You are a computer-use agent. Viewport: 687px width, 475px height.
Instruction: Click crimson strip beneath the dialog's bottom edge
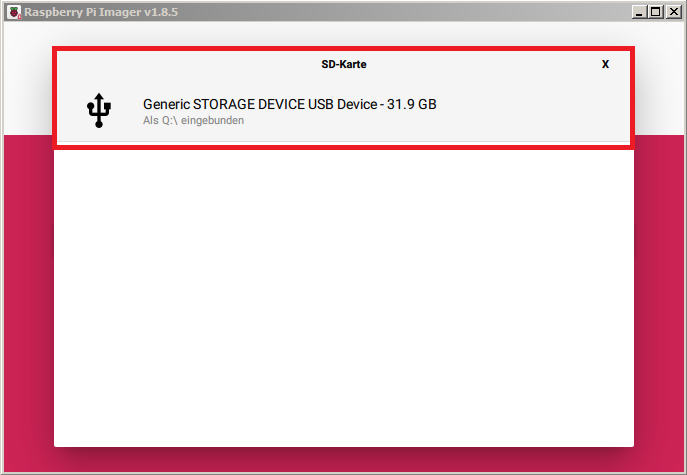pos(343,459)
